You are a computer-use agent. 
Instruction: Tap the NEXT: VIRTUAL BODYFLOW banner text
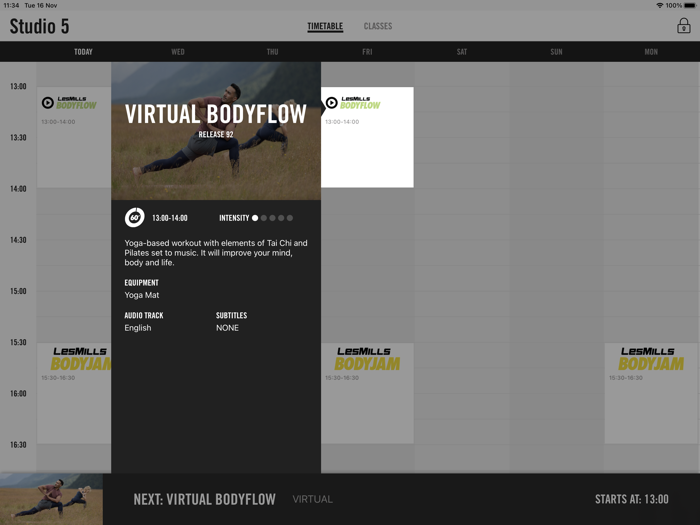(204, 499)
